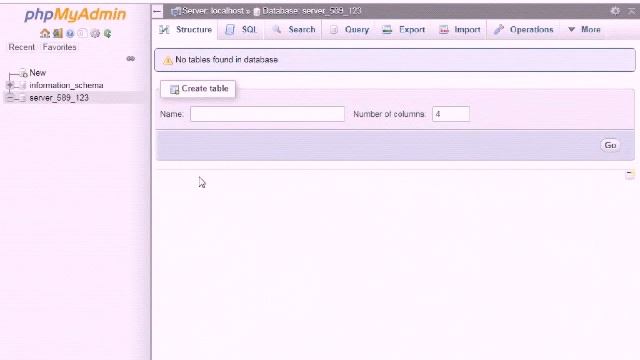640x360 pixels.
Task: Go to phpMyAdmin home via house icon
Action: tap(45, 33)
